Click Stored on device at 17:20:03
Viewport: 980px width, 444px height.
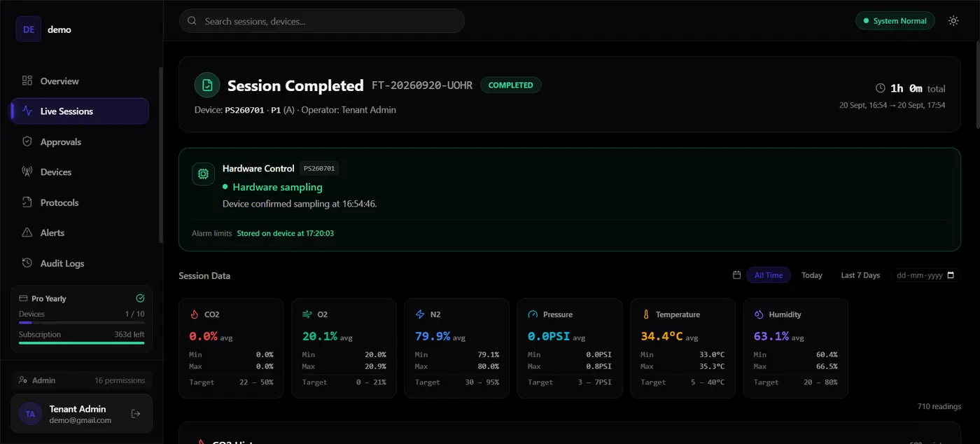285,233
